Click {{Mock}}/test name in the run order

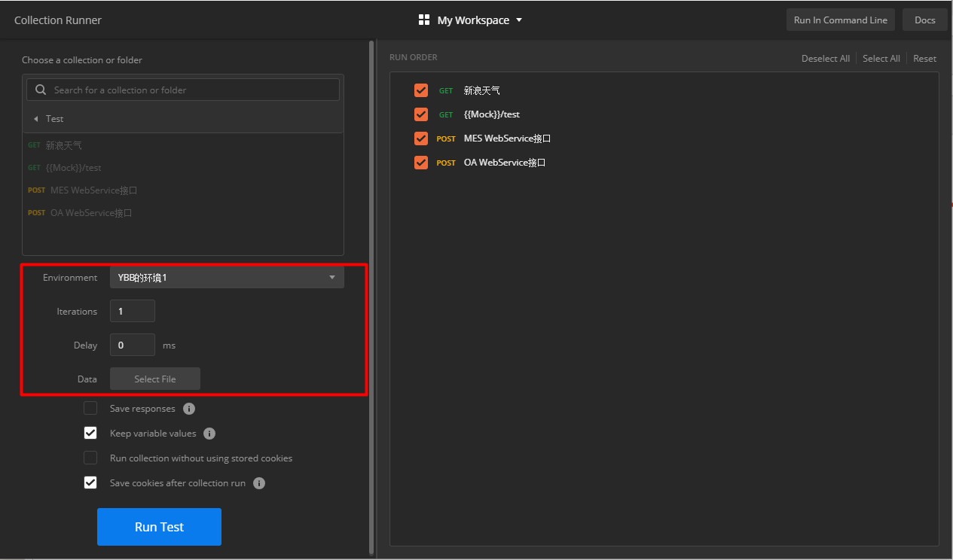click(x=492, y=114)
